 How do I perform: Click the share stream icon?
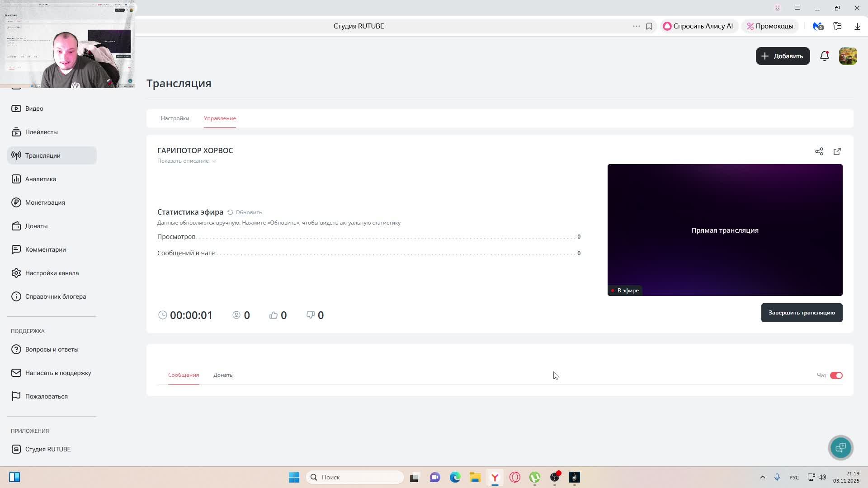click(x=819, y=151)
